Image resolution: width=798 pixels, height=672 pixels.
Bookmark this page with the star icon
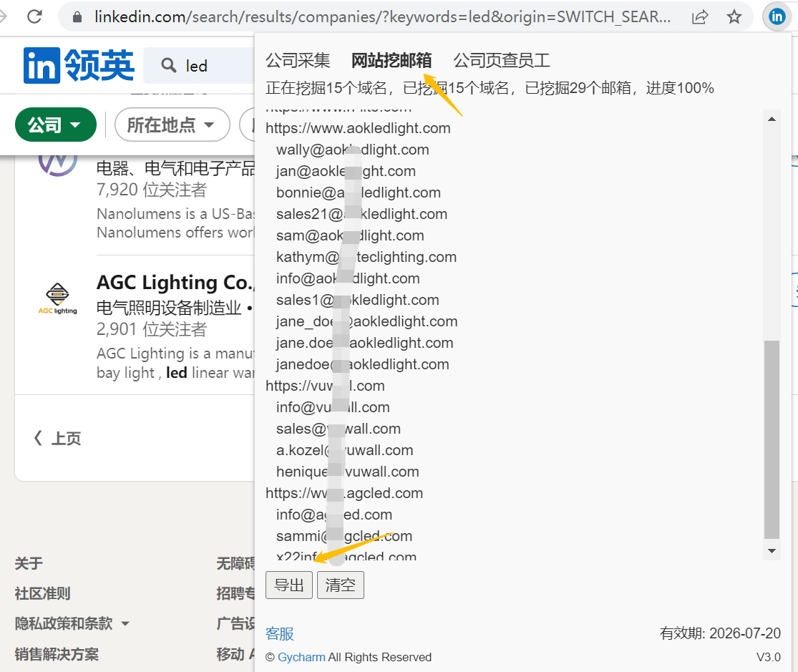tap(734, 17)
